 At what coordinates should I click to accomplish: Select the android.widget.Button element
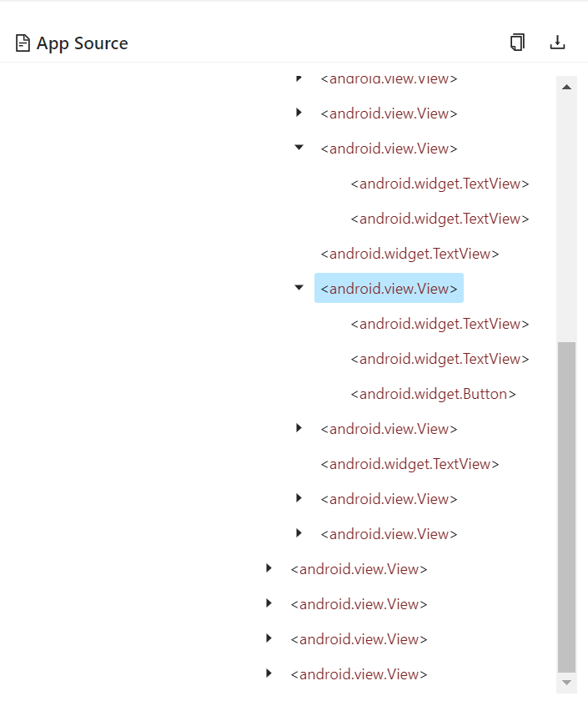pos(433,394)
